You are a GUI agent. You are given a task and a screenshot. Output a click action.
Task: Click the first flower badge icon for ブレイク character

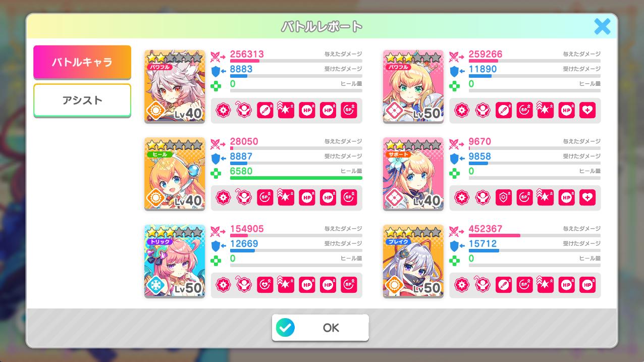(462, 285)
